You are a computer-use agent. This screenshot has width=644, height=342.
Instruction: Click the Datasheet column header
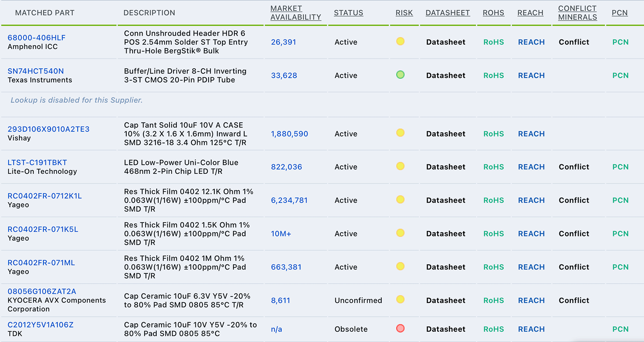tap(448, 13)
